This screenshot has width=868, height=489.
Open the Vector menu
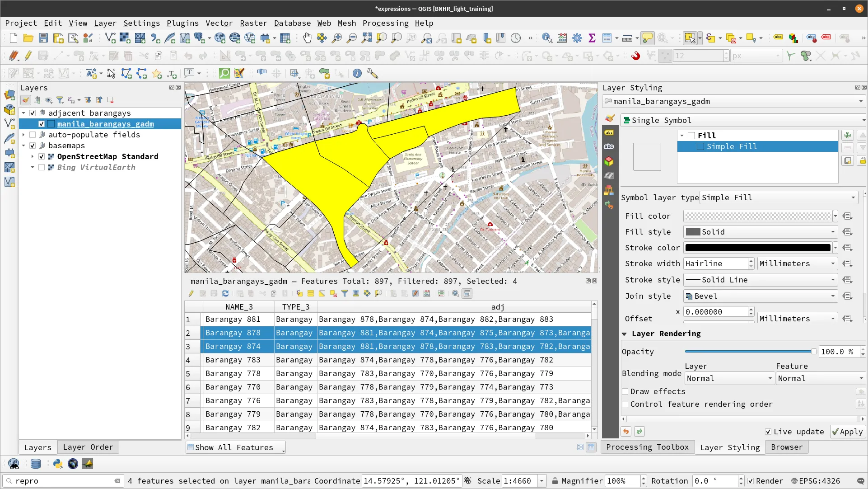219,23
